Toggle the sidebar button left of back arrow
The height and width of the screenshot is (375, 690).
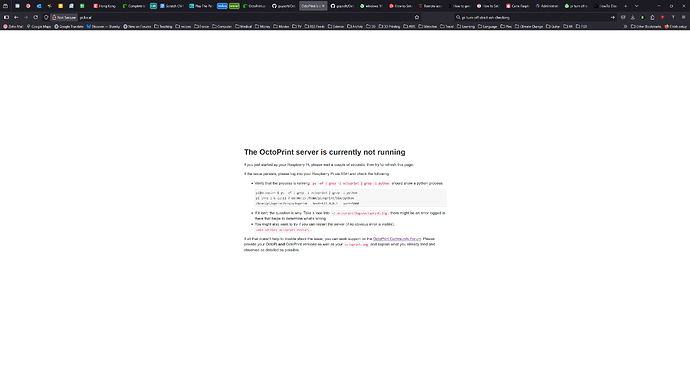6,17
